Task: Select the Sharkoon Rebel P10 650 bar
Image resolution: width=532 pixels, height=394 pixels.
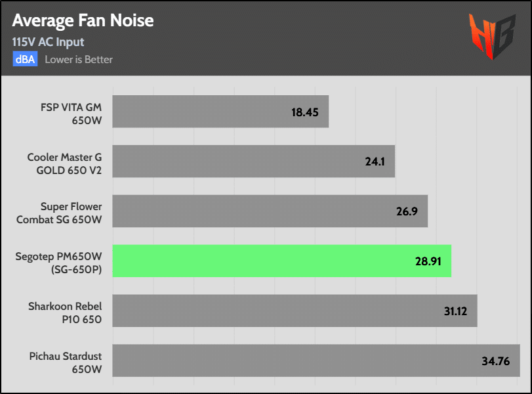Action: (x=295, y=311)
